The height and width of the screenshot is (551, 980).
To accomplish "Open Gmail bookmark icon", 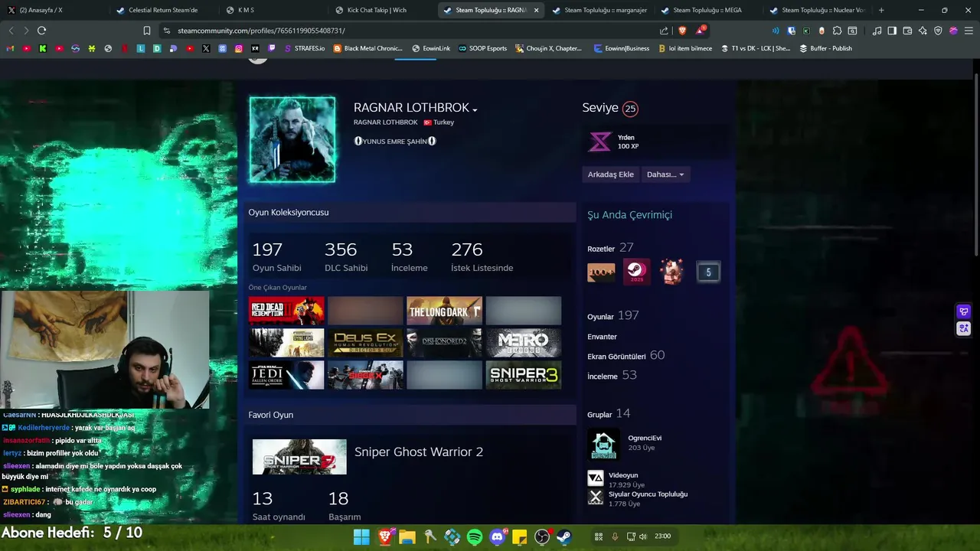I will [10, 48].
